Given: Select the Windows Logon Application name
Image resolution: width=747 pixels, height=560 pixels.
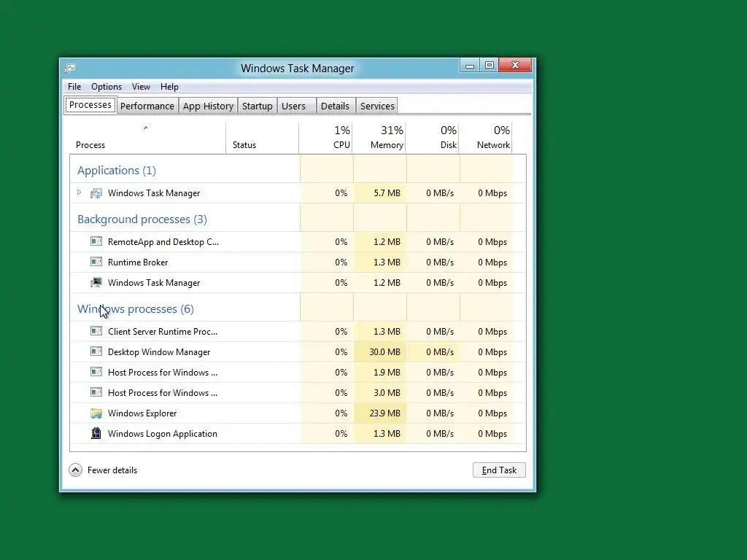Looking at the screenshot, I should (163, 434).
